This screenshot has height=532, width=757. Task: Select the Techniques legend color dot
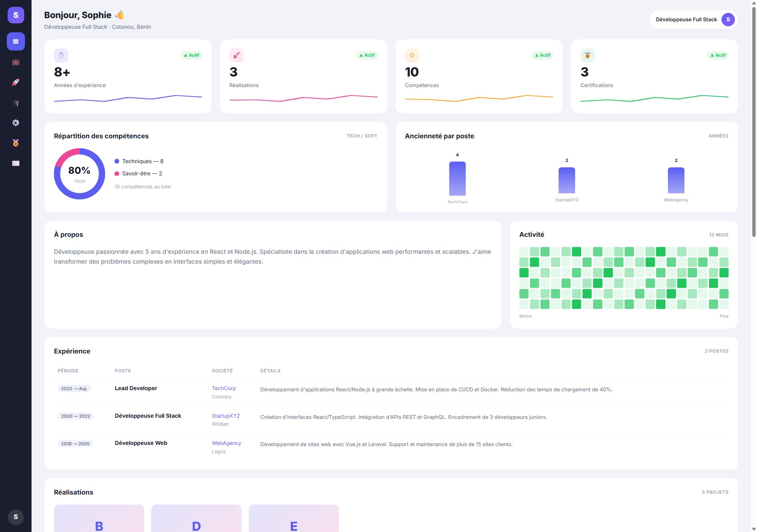pyautogui.click(x=117, y=161)
